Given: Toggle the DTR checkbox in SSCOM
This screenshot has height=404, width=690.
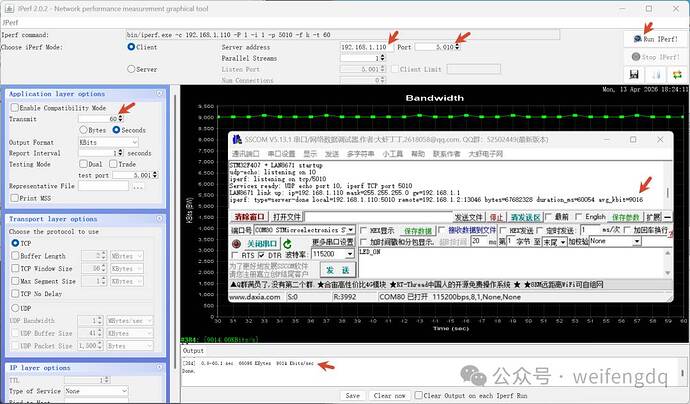Looking at the screenshot, I should (261, 255).
